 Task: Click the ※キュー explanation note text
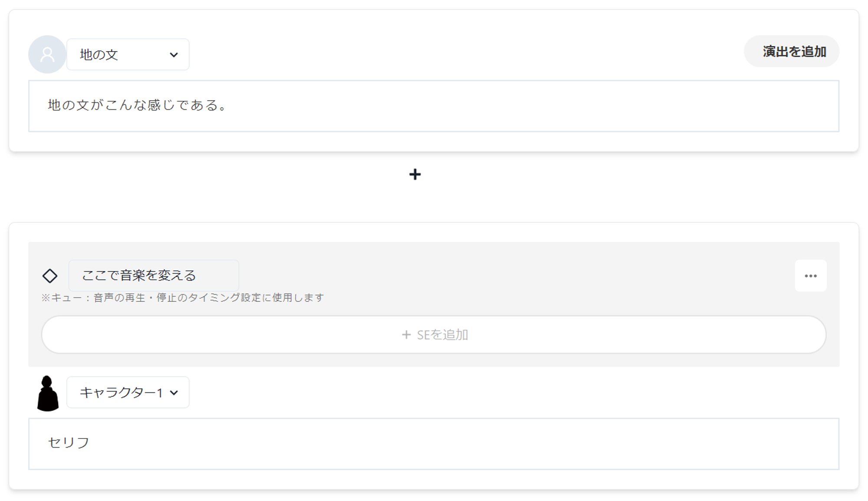[182, 298]
